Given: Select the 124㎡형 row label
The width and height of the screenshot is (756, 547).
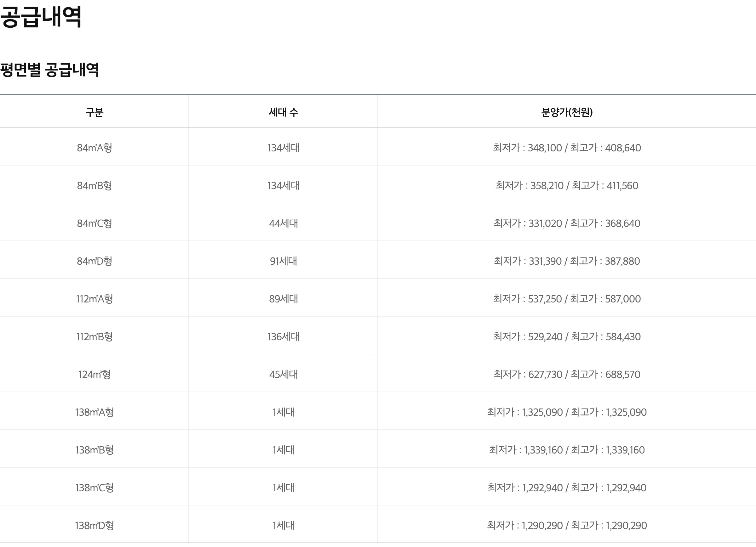Looking at the screenshot, I should coord(94,375).
